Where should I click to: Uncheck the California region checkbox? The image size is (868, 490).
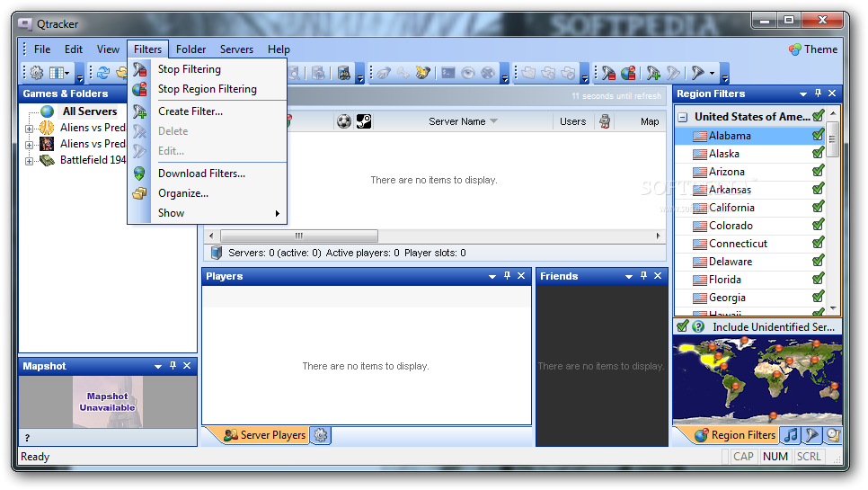coord(819,207)
